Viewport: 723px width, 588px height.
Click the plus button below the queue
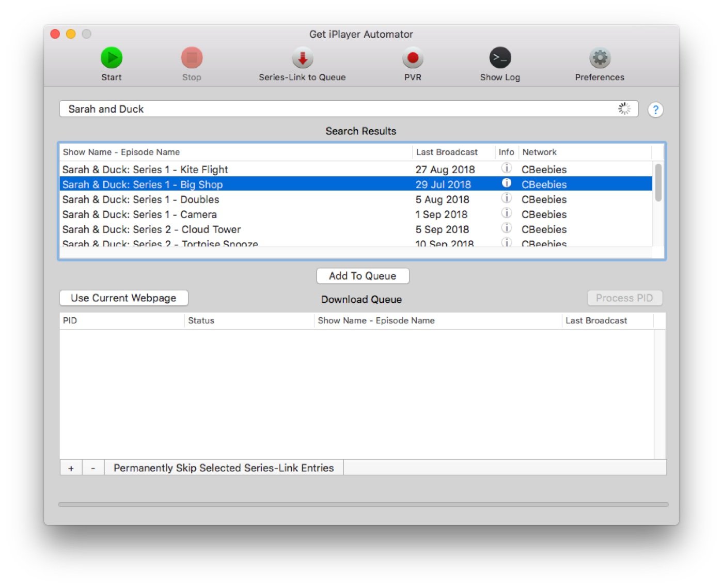pos(71,468)
